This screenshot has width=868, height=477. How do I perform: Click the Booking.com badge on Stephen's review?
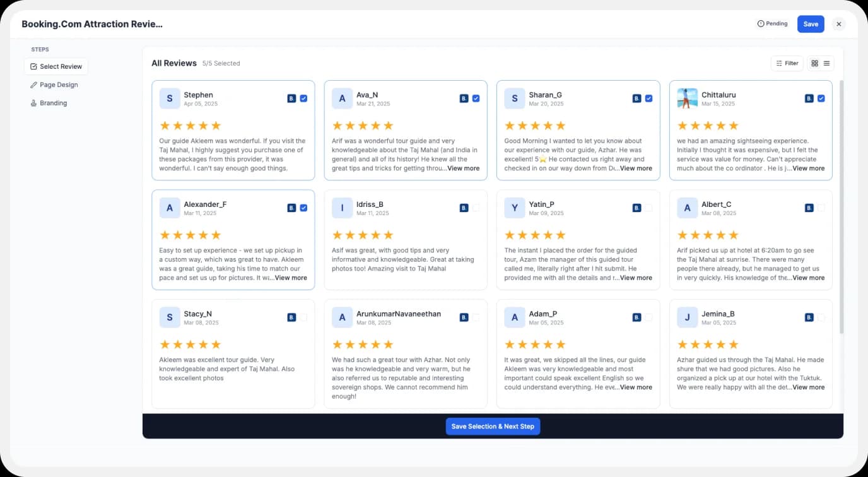coord(291,98)
